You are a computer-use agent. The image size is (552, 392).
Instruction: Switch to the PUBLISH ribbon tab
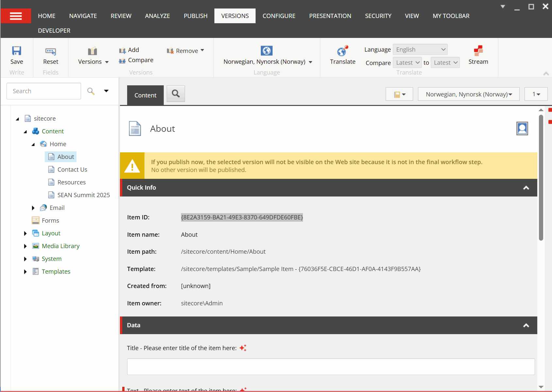[195, 16]
